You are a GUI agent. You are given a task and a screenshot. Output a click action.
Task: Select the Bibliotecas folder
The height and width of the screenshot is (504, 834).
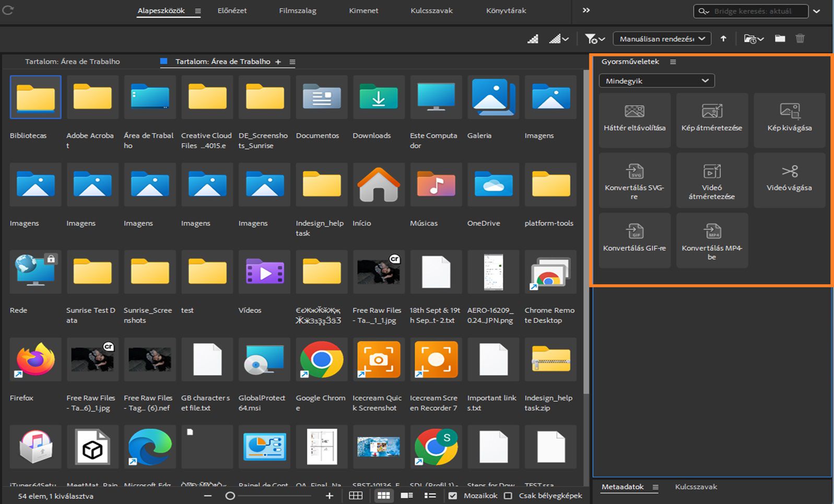click(36, 97)
